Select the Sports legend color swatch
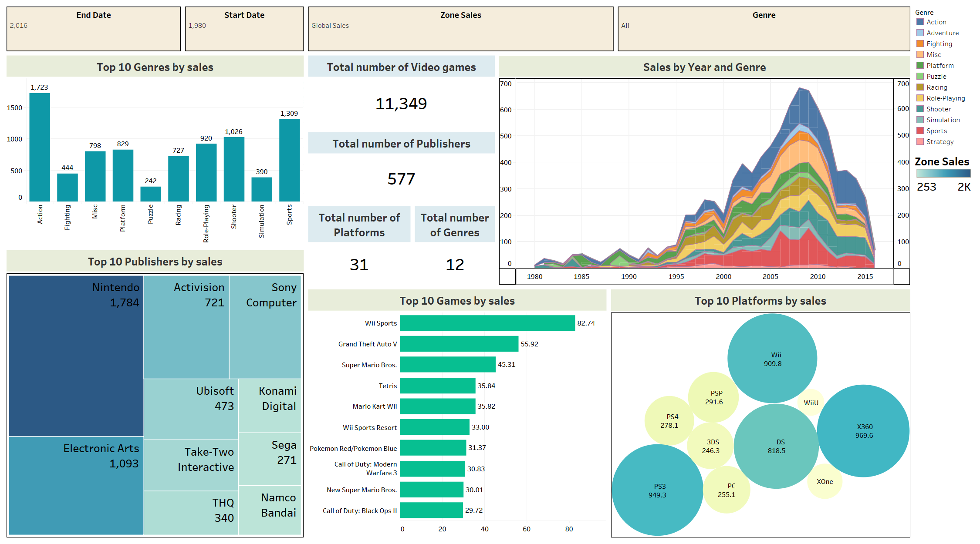This screenshot has height=544, width=980. coord(920,131)
